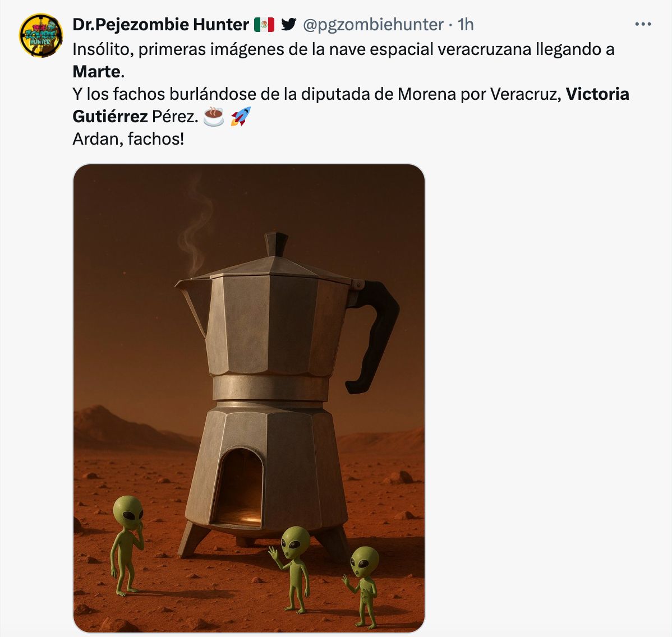Click the Pejezombie Hunter profile avatar
672x637 pixels.
pyautogui.click(x=41, y=35)
